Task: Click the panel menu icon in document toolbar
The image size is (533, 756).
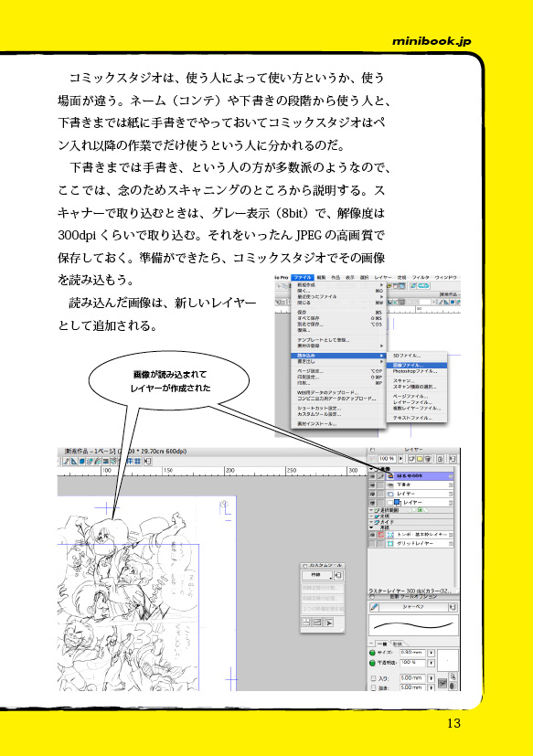Action: [148, 462]
